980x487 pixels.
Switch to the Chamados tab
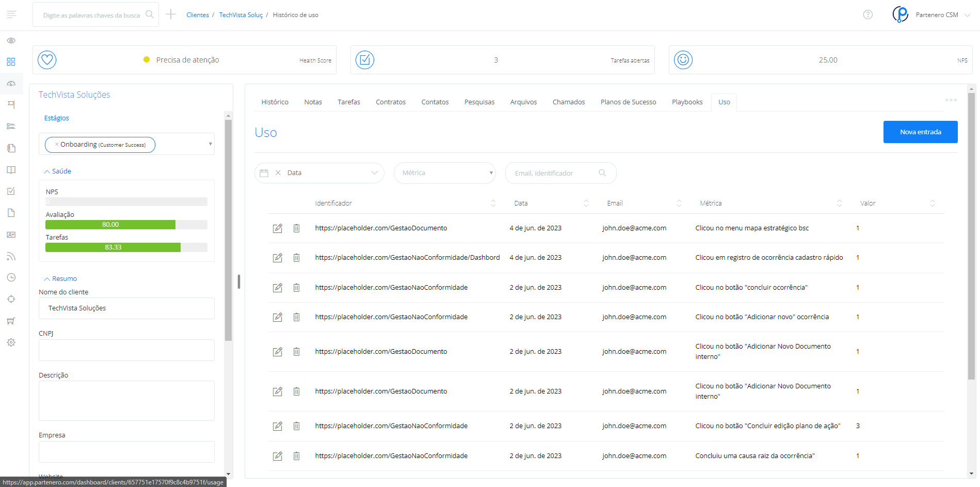[x=569, y=102]
